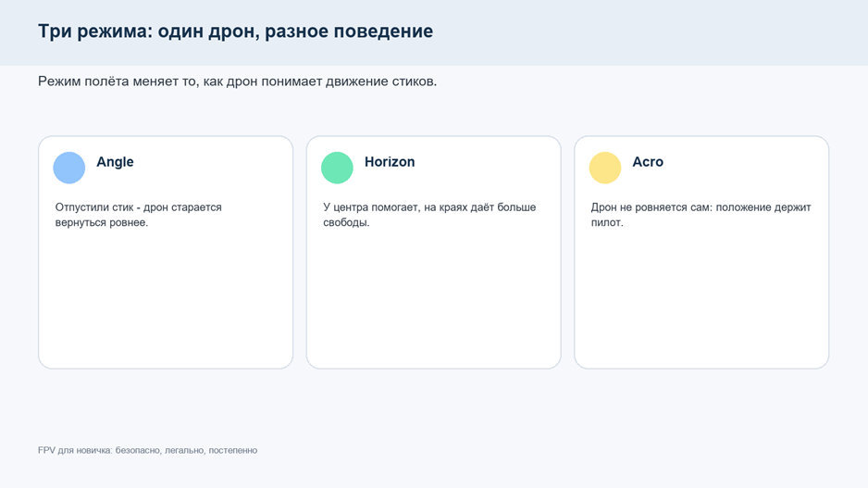Click the footer 'FPV для новичка' text
This screenshot has width=868, height=488.
pyautogui.click(x=74, y=450)
